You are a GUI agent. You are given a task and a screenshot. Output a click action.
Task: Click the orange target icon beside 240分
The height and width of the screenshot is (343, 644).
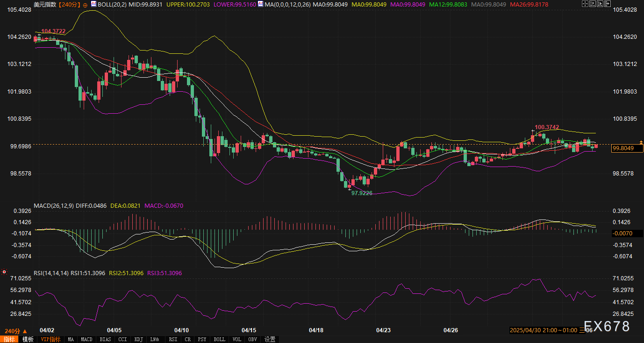coord(85,4)
